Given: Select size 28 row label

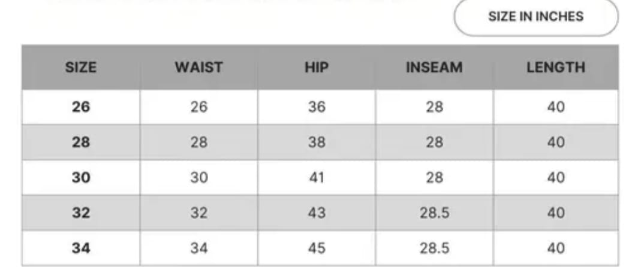Looking at the screenshot, I should coord(80,142).
